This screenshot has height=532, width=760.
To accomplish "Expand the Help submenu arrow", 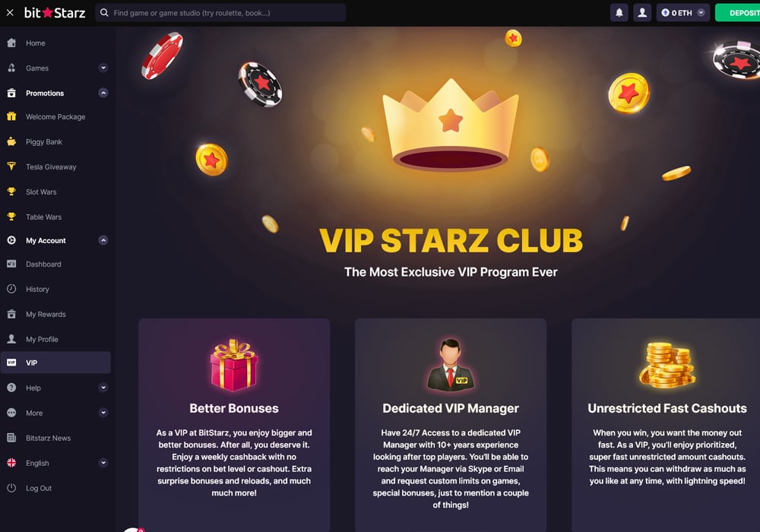I will click(103, 388).
